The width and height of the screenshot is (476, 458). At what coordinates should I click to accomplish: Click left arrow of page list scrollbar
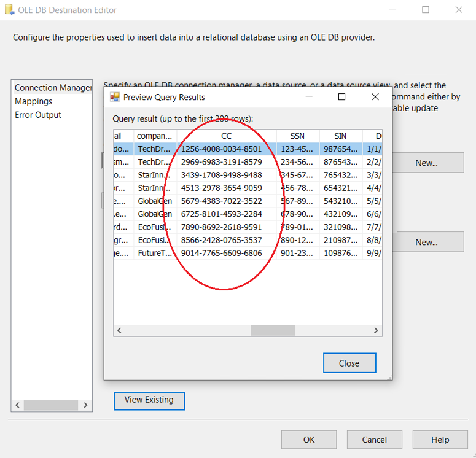[17, 405]
